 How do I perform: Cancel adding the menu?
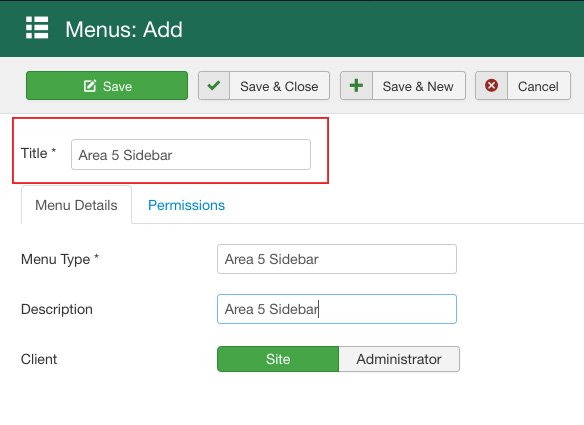pos(523,86)
